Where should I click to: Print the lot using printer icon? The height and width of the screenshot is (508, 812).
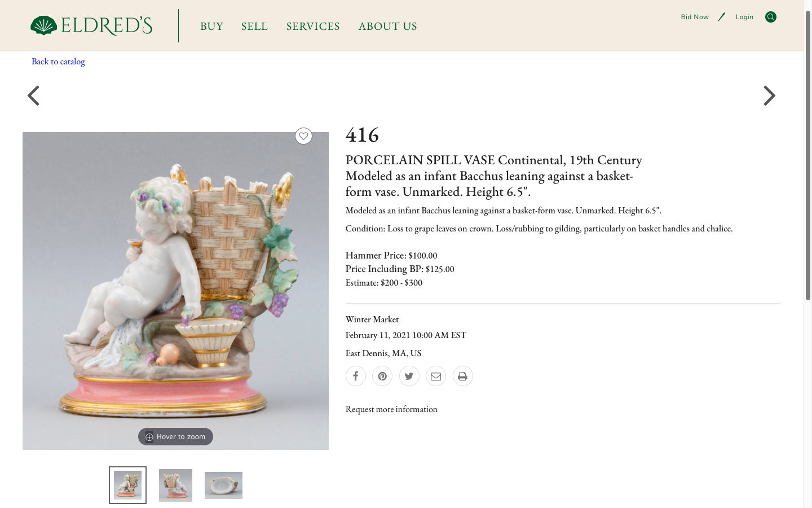point(463,376)
